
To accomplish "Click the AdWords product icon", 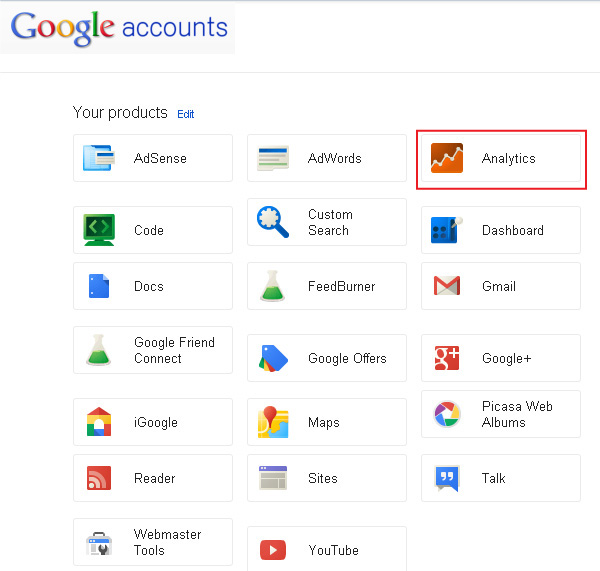I will 273,158.
